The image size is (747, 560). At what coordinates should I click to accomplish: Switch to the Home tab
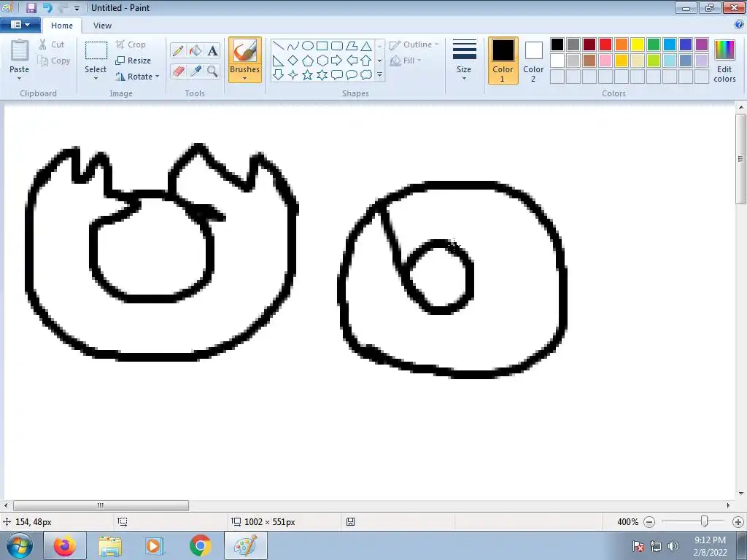pos(62,26)
